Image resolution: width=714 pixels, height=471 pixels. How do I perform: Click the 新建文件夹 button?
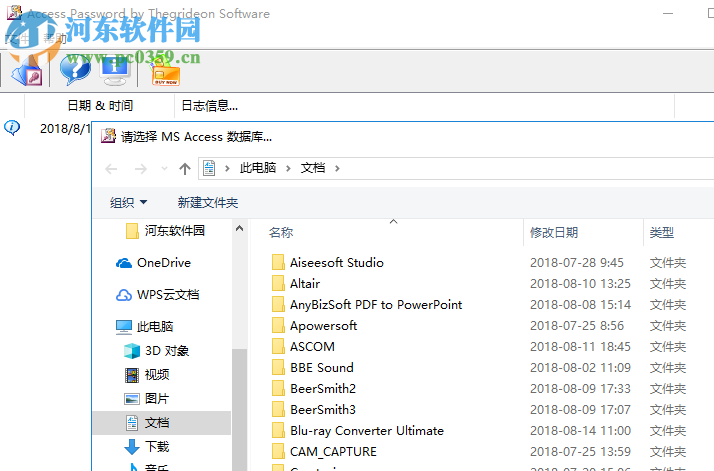208,202
